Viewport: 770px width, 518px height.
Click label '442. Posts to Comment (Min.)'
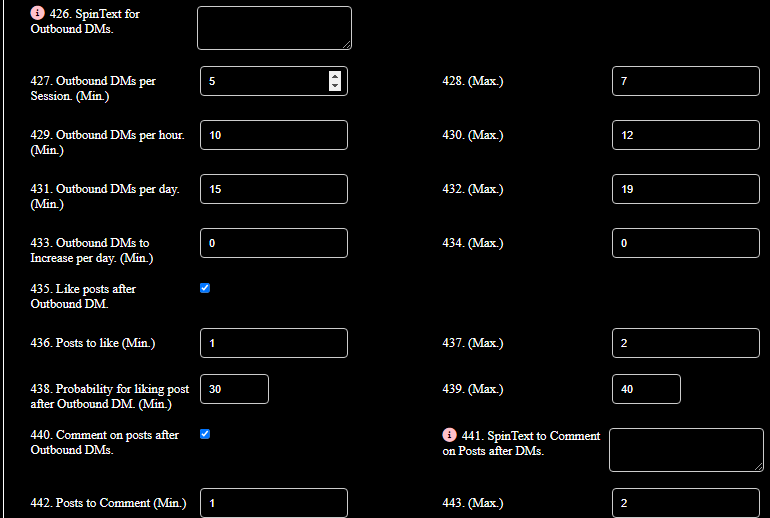tap(109, 503)
